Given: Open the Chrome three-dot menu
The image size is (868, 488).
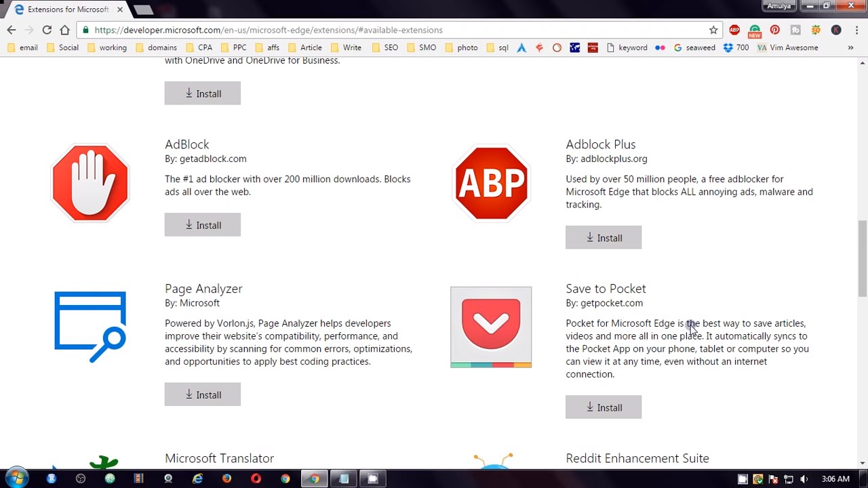Looking at the screenshot, I should [x=856, y=30].
